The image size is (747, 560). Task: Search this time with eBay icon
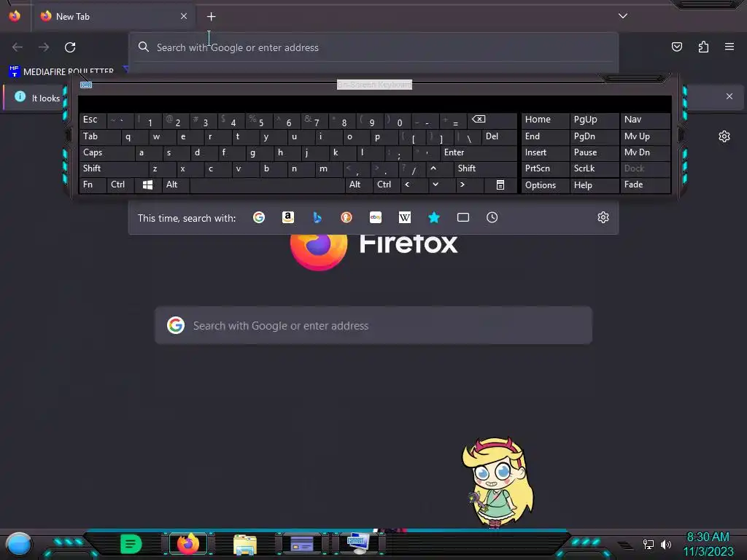376,217
